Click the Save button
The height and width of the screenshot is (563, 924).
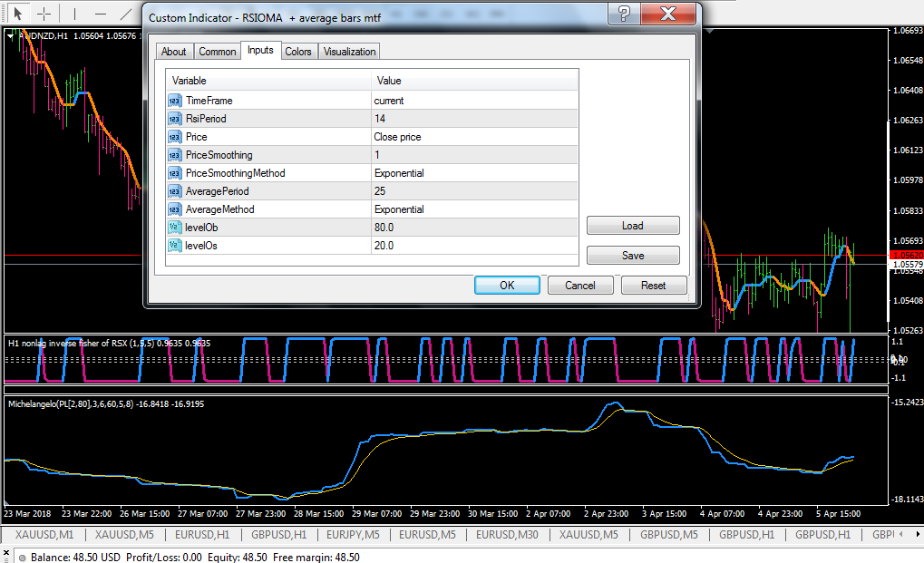(x=632, y=256)
